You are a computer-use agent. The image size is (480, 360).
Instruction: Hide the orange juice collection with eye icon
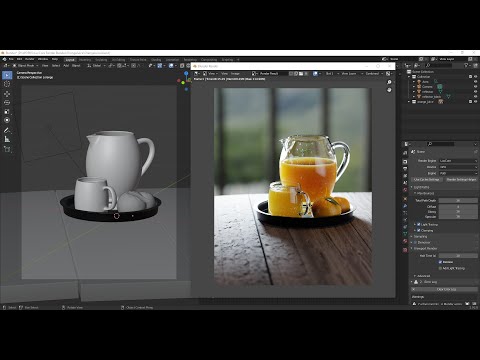point(476,101)
